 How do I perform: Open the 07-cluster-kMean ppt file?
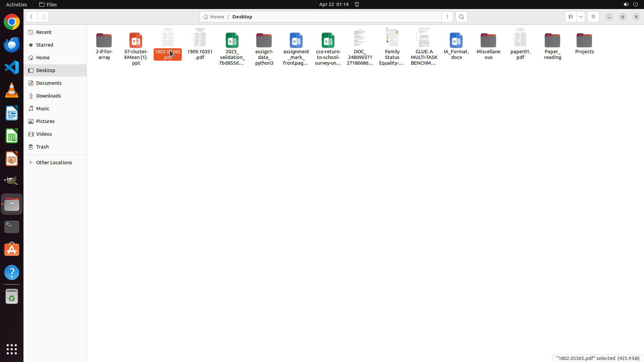coord(136,41)
